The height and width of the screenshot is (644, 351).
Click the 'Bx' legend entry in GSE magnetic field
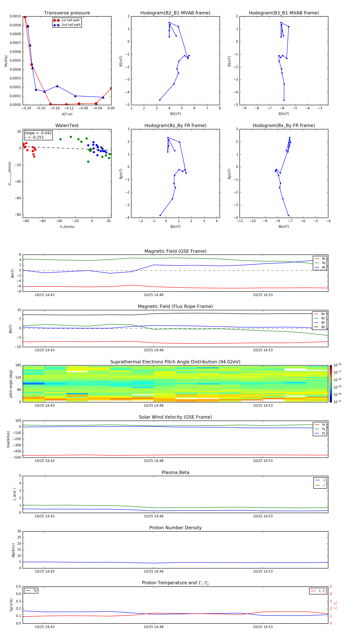click(x=320, y=259)
